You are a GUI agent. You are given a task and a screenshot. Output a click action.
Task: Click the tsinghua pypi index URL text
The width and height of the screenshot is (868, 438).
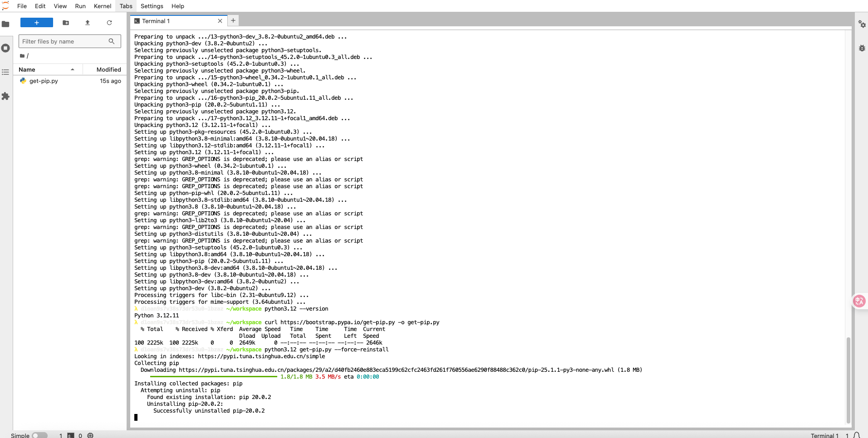click(261, 356)
